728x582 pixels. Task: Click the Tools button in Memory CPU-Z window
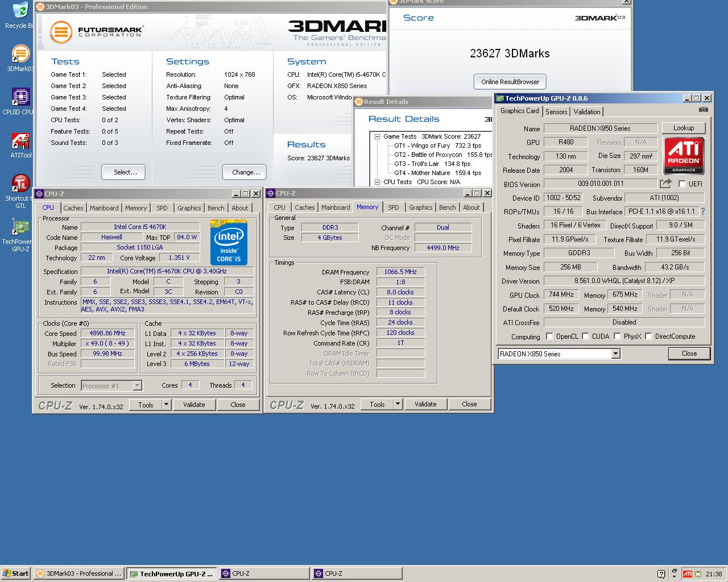click(x=377, y=404)
